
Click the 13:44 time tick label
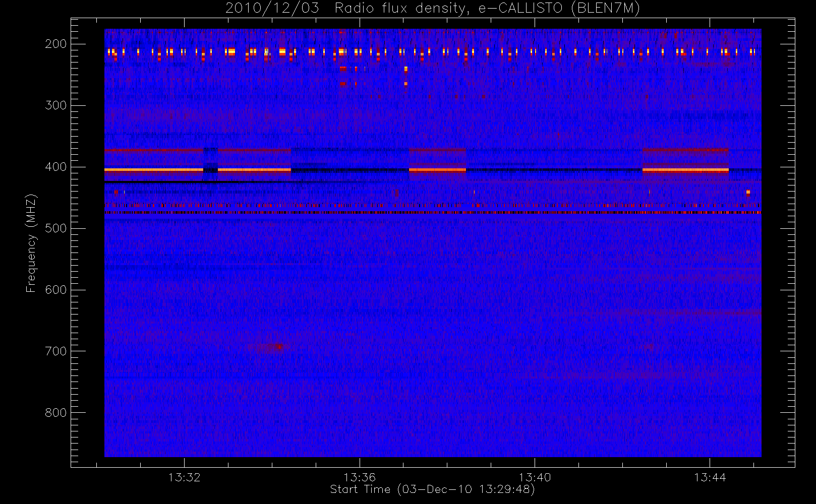pyautogui.click(x=710, y=477)
